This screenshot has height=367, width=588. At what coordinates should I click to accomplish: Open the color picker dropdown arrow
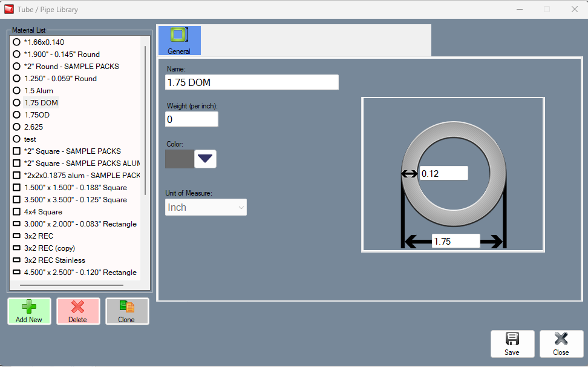(205, 159)
